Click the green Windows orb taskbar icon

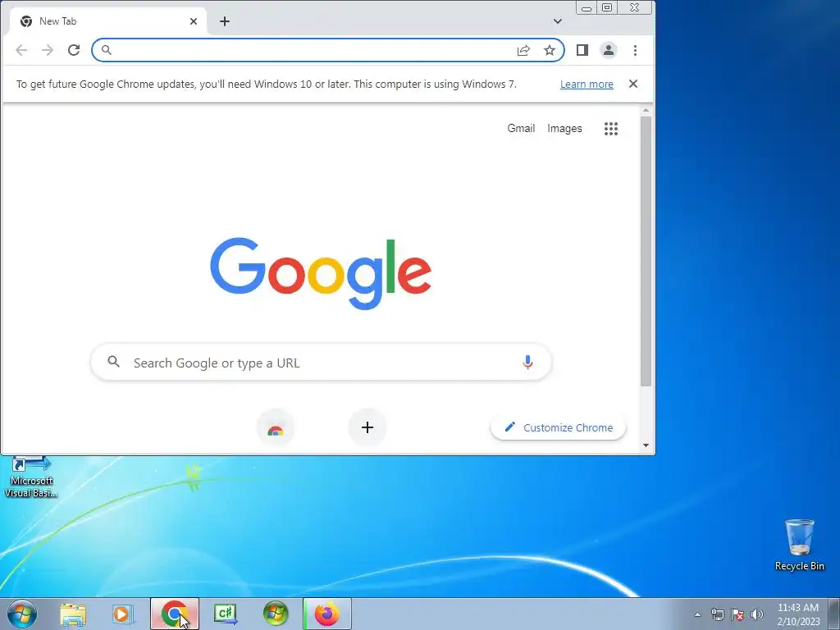(x=276, y=614)
